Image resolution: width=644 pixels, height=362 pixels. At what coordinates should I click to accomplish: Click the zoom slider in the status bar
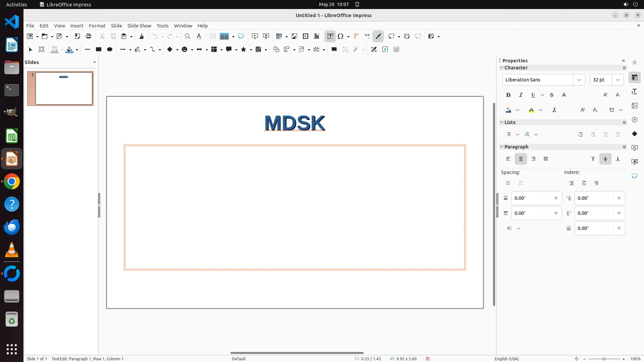604,359
